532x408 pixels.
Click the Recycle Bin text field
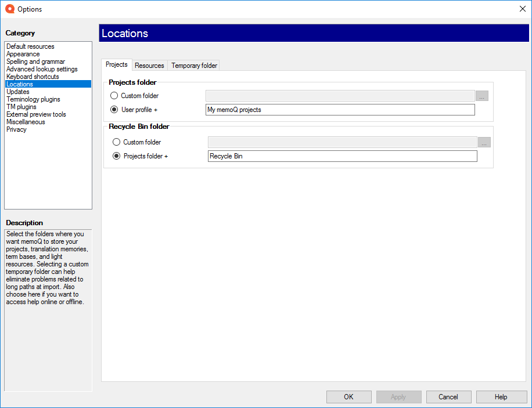pos(342,156)
